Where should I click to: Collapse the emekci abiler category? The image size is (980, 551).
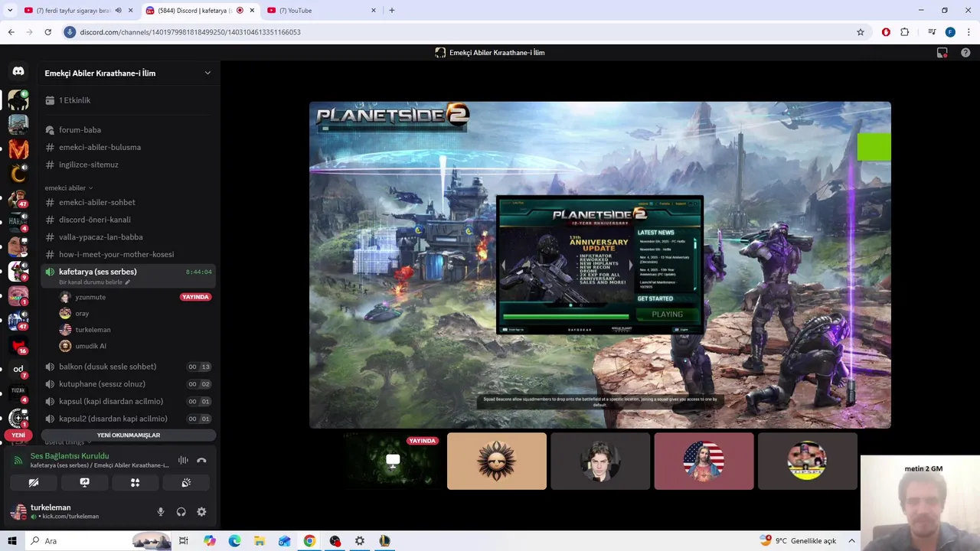tap(68, 187)
